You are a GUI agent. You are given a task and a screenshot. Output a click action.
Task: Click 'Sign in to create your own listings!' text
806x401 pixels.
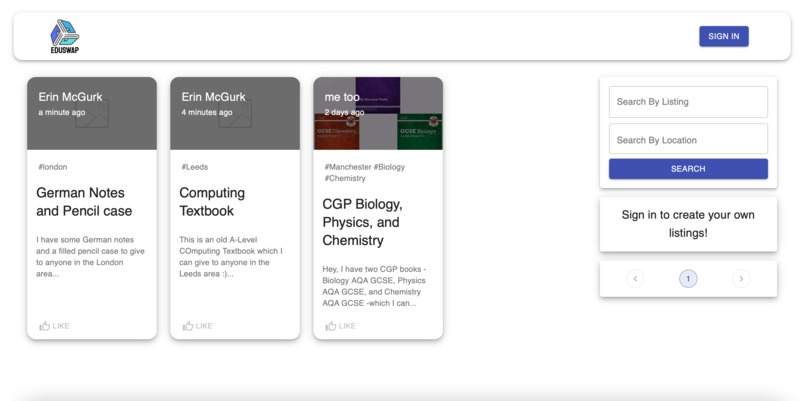click(688, 224)
